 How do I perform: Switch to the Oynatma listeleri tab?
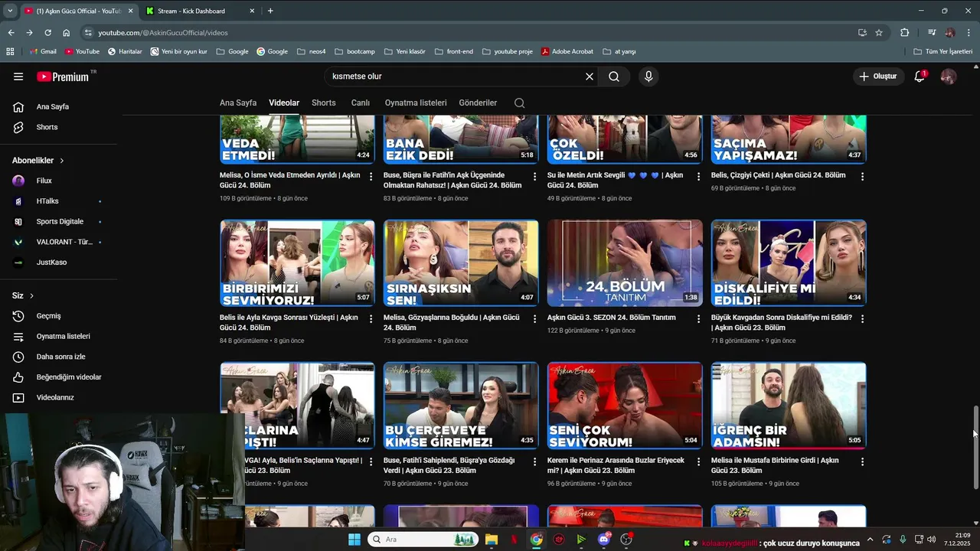pos(416,103)
